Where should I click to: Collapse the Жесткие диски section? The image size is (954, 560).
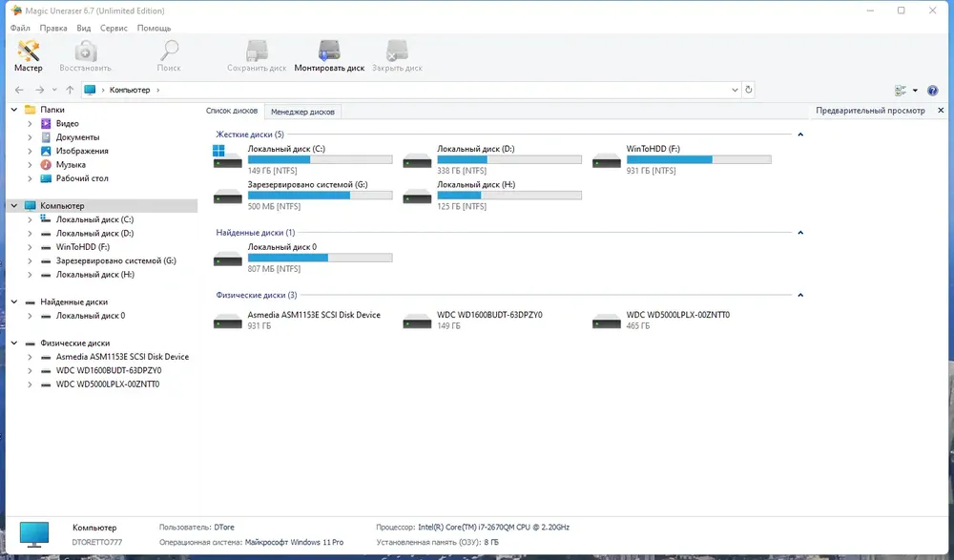click(800, 135)
